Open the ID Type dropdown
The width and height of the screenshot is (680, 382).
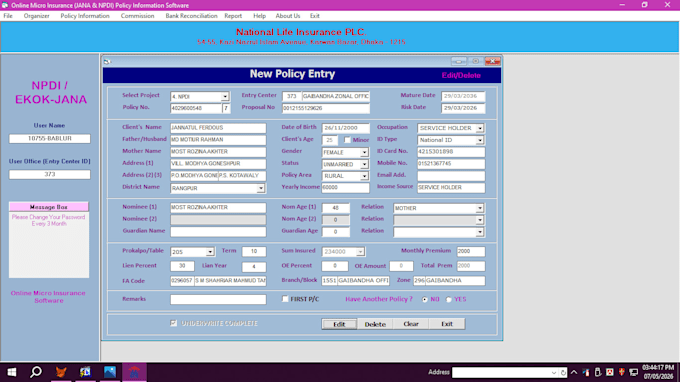coord(480,140)
